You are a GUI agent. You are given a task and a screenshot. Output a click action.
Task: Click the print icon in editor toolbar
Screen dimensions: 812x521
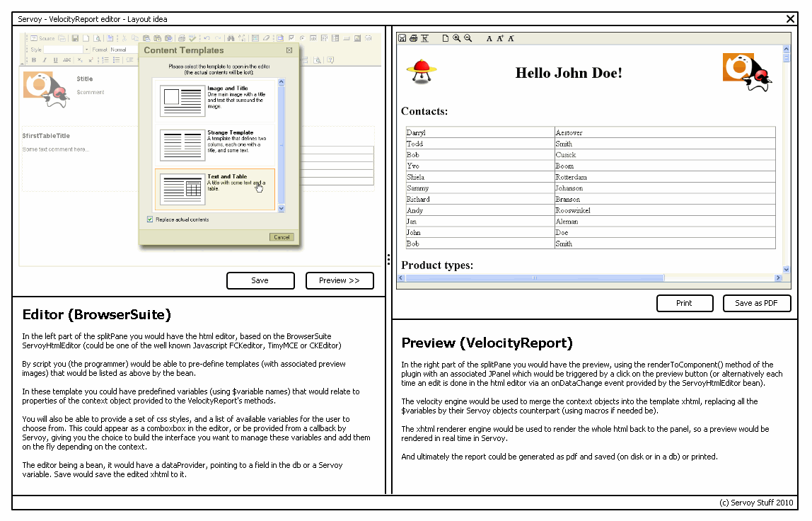(182, 38)
